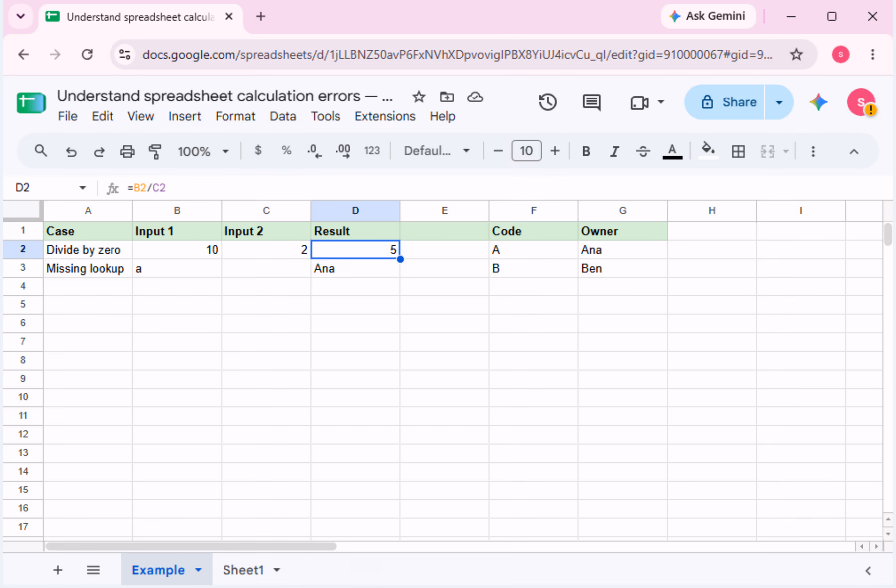The height and width of the screenshot is (588, 896).
Task: Increase decimal places
Action: [343, 151]
